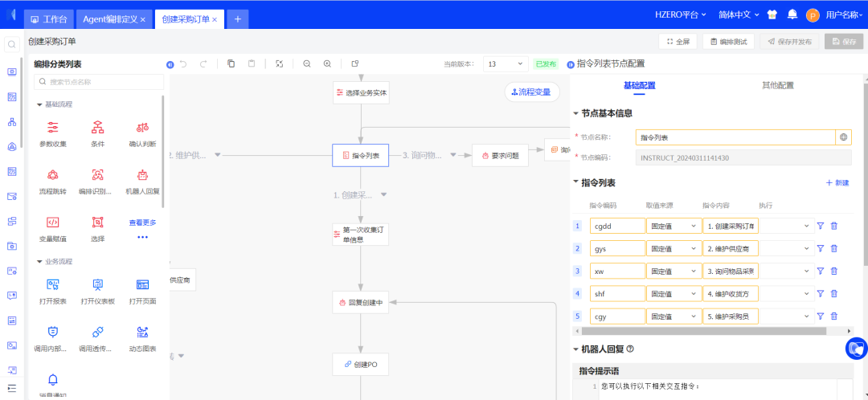
Task: Delete instruction row 3 via trash icon
Action: coord(833,271)
